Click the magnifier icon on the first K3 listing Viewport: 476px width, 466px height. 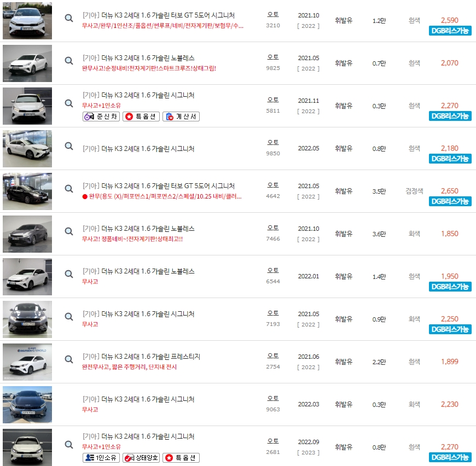(x=68, y=18)
